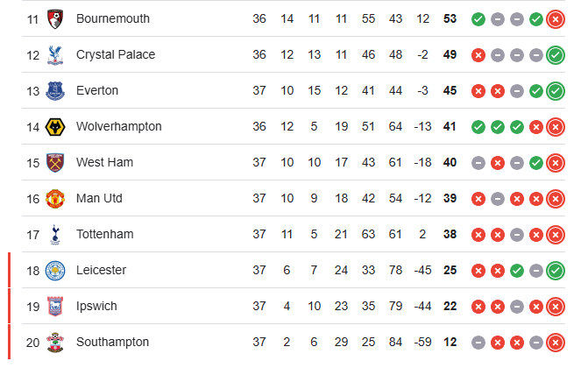Click the Wolverhampton wolf crest
588x368 pixels.
pos(56,126)
